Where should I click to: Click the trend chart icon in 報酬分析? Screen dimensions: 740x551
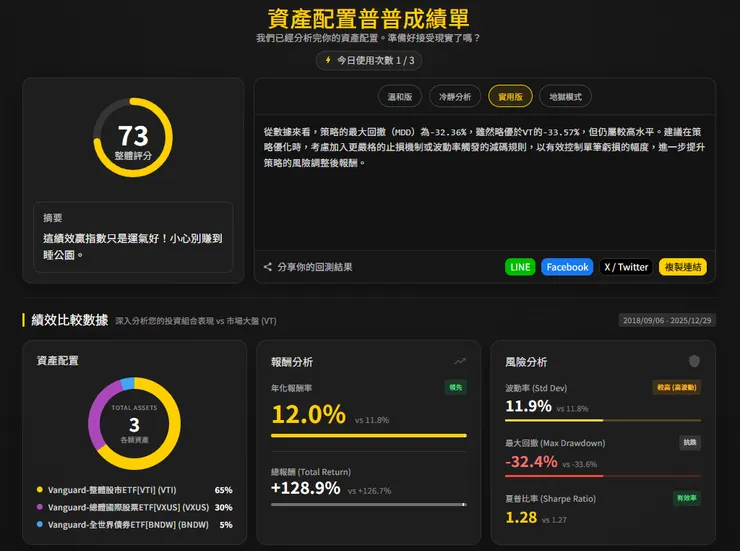(x=460, y=361)
